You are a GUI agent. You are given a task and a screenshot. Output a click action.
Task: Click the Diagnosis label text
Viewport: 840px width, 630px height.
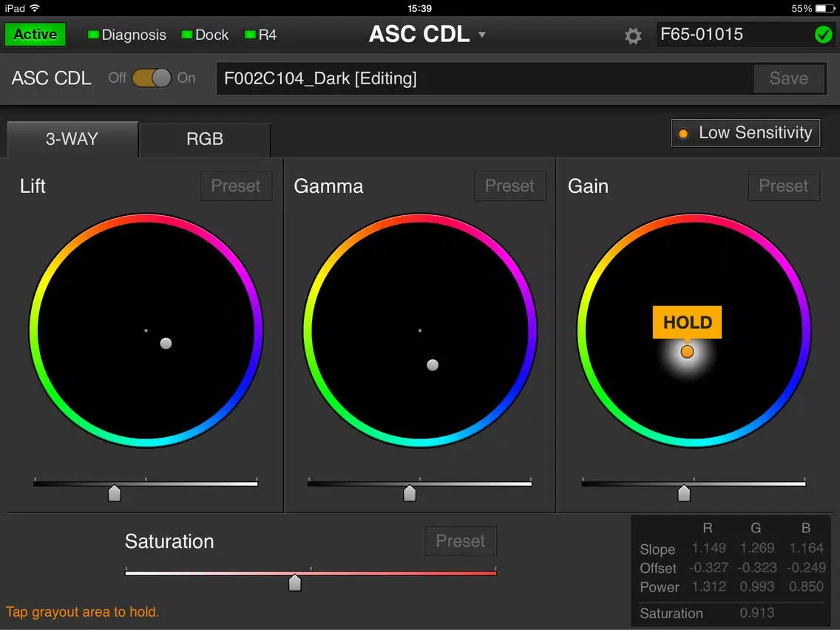coord(134,35)
